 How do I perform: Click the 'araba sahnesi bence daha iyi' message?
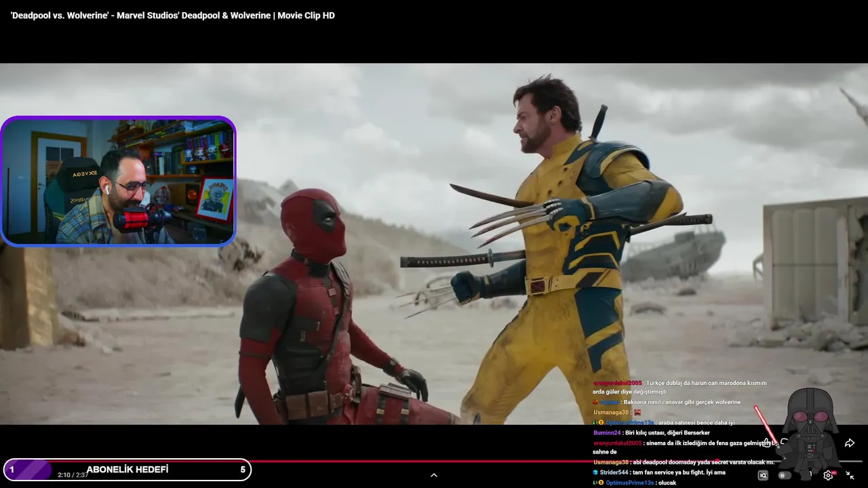click(663, 422)
